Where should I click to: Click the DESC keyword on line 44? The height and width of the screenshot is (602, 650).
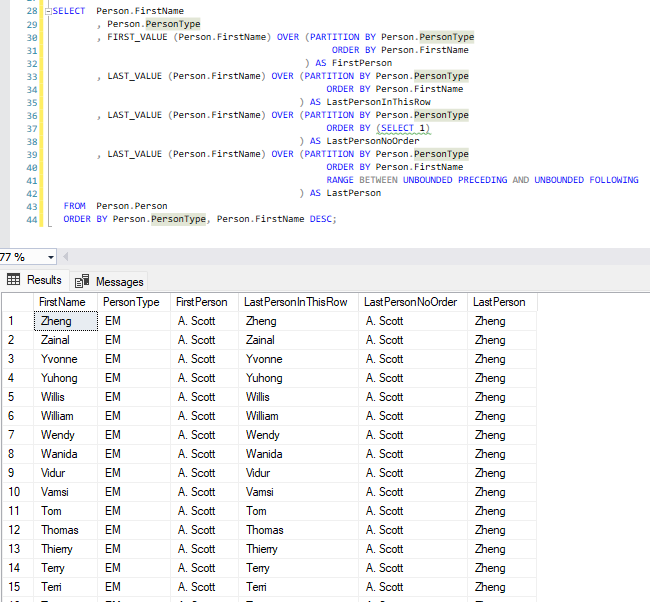320,219
